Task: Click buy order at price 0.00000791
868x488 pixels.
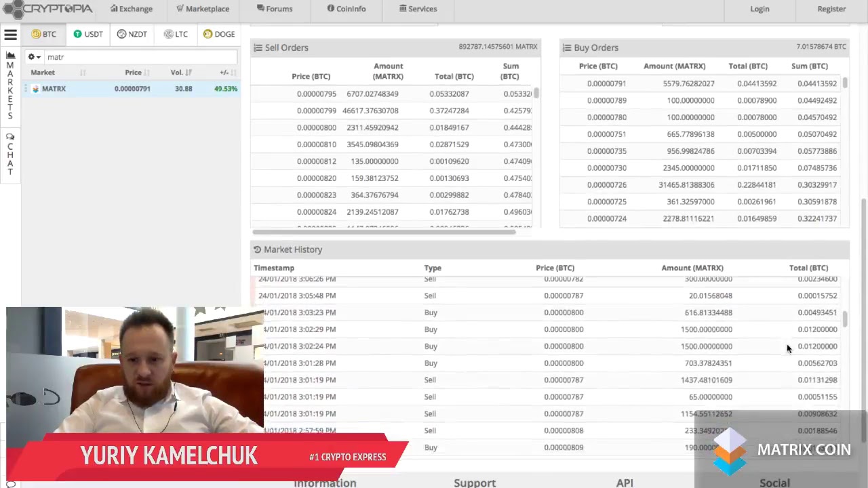Action: pos(701,83)
